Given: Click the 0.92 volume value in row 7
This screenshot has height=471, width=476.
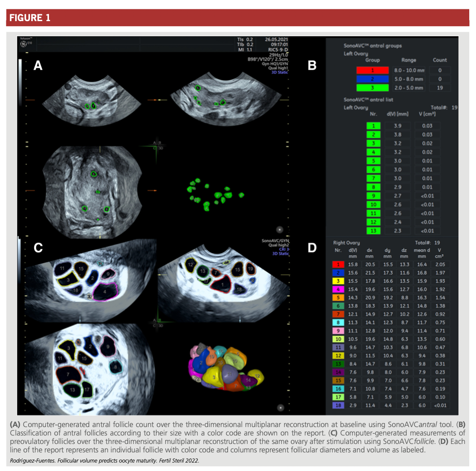Looking at the screenshot, I should click(x=440, y=314).
